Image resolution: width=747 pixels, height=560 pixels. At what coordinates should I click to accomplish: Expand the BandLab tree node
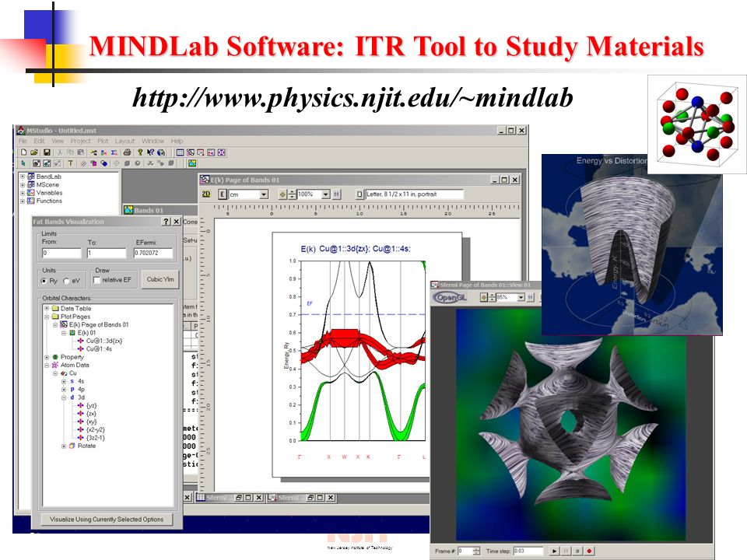(22, 177)
